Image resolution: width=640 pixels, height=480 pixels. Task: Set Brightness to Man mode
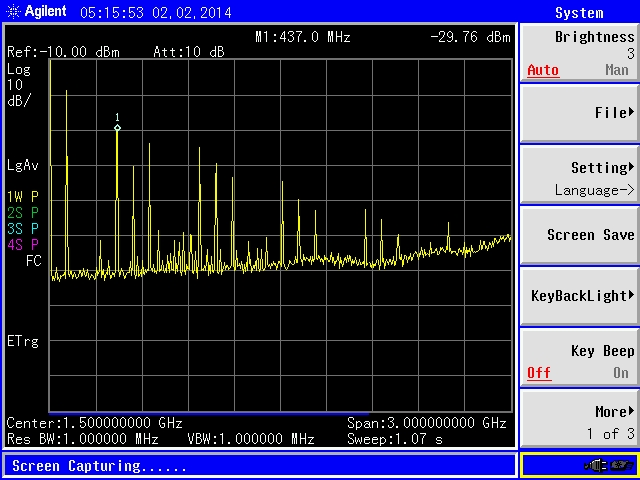coord(616,70)
